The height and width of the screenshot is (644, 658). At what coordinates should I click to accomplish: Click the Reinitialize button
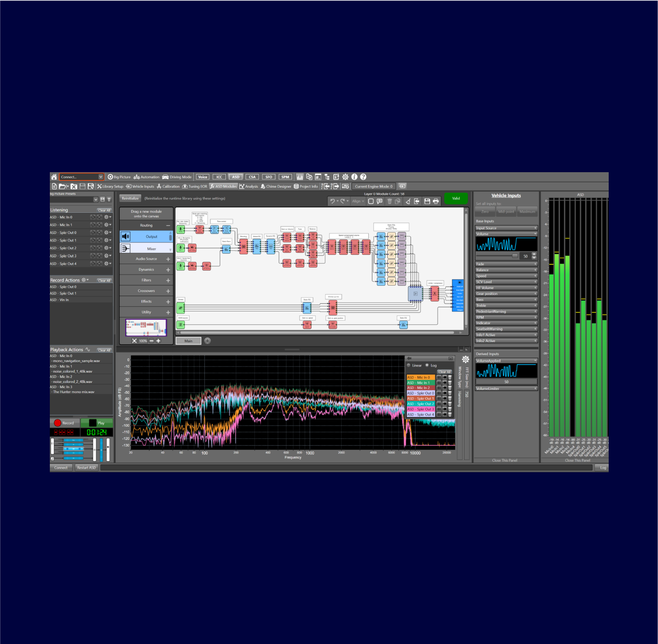[x=130, y=198]
